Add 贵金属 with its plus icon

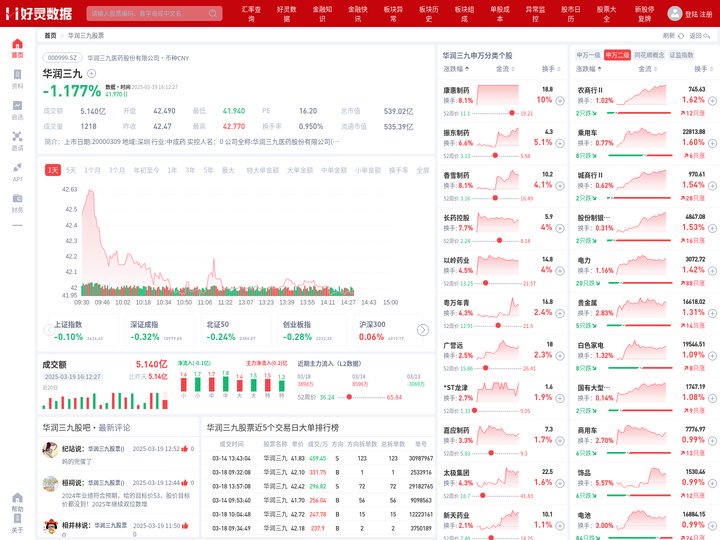pos(712,313)
